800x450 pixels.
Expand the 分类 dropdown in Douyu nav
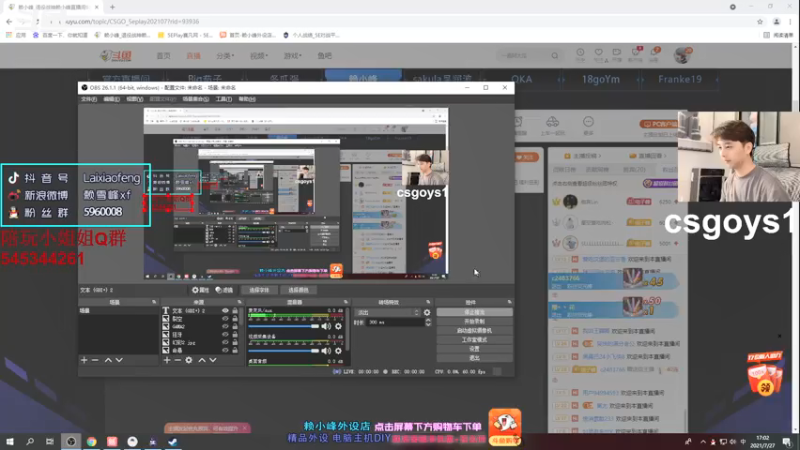pyautogui.click(x=225, y=56)
